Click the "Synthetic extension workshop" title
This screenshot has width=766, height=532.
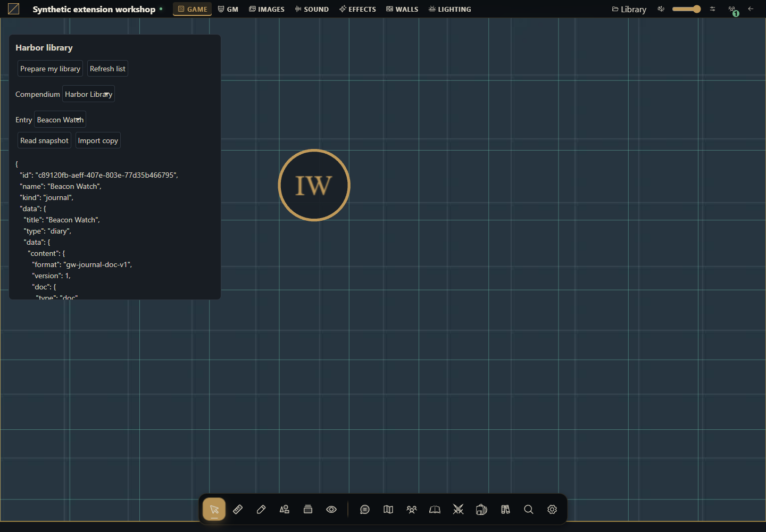(94, 9)
